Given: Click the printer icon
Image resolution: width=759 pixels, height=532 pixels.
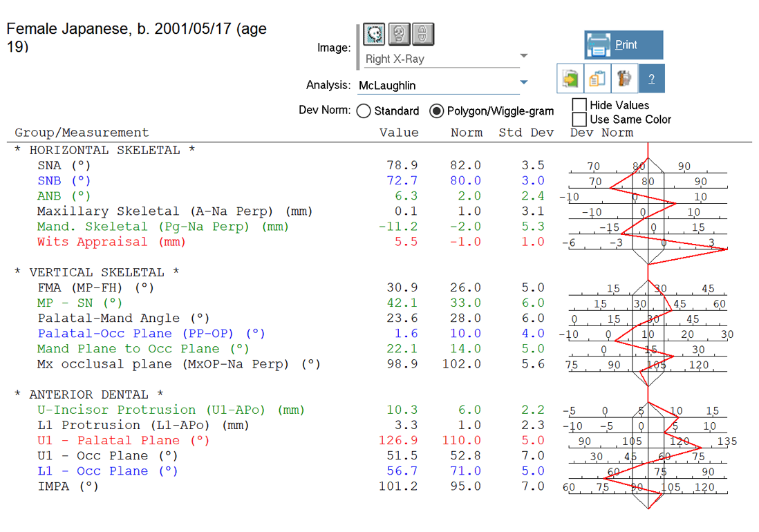Looking at the screenshot, I should click(x=599, y=46).
